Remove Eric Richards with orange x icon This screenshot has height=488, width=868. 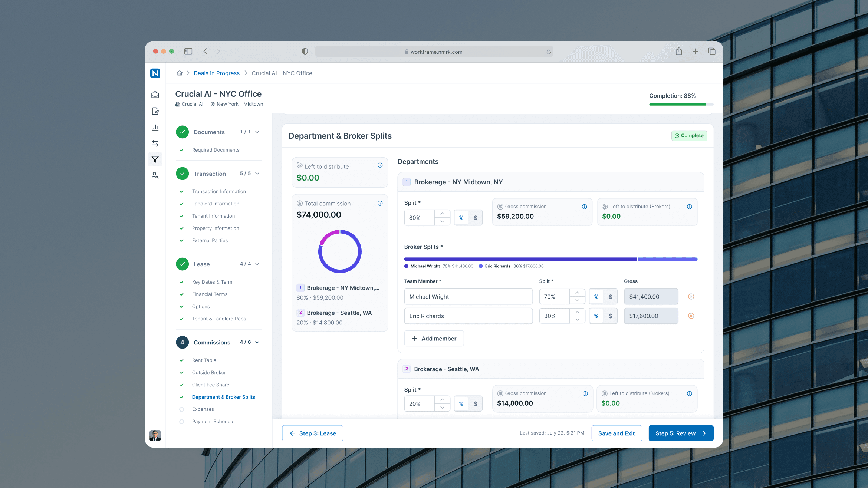(691, 316)
